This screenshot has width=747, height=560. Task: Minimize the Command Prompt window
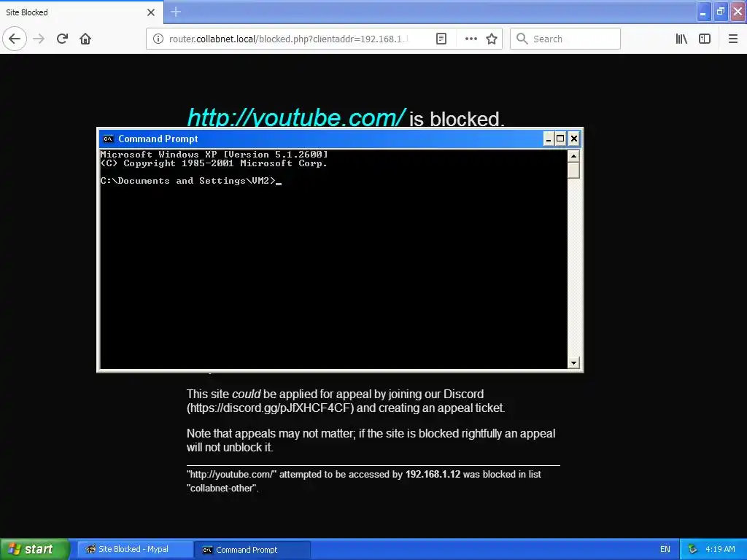[x=549, y=139]
